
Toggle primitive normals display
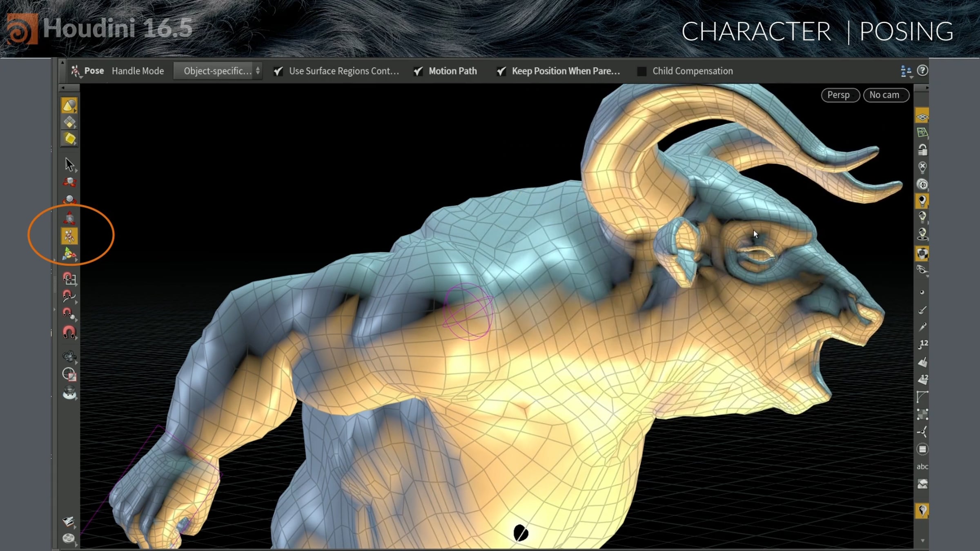point(922,362)
